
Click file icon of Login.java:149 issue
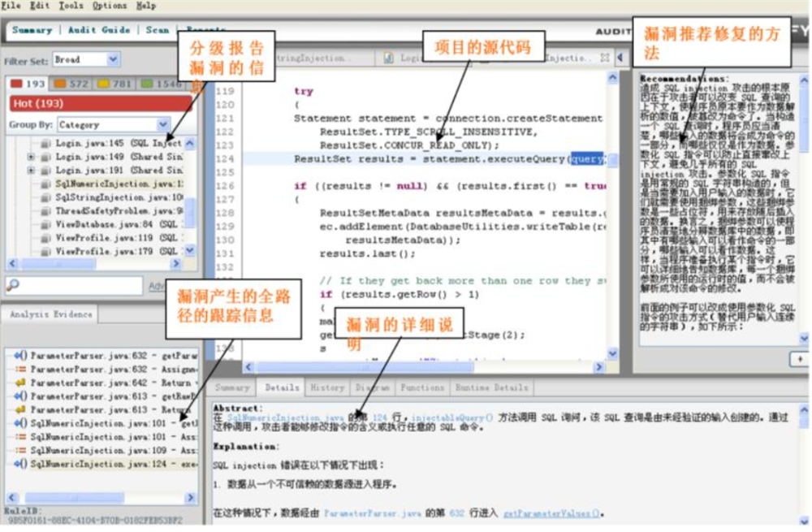tap(45, 157)
